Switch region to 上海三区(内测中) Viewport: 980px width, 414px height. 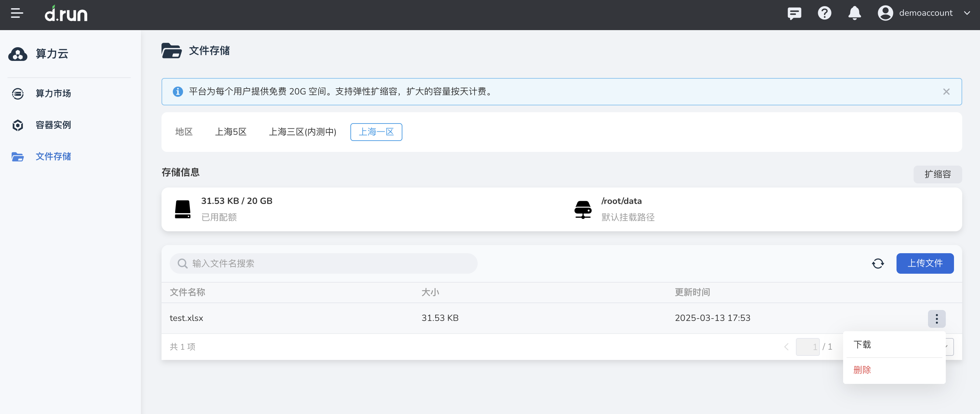click(x=303, y=132)
